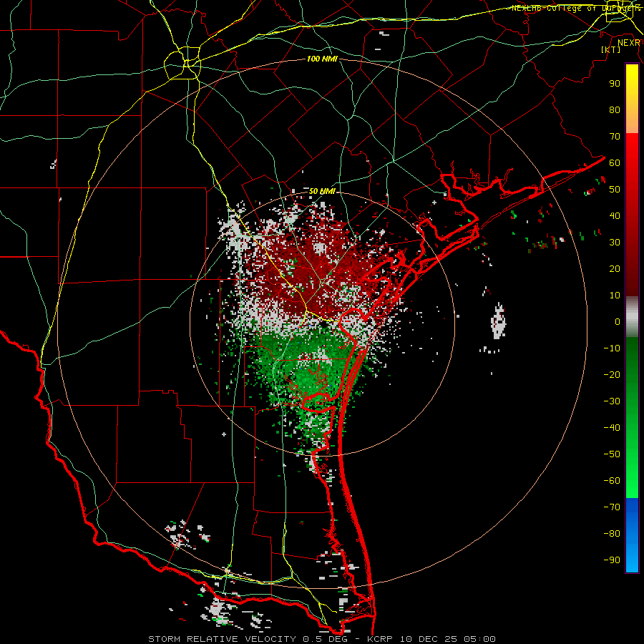This screenshot has width=644, height=644.
Task: Click the isolated gray echo blob offshore east
Action: [x=499, y=321]
